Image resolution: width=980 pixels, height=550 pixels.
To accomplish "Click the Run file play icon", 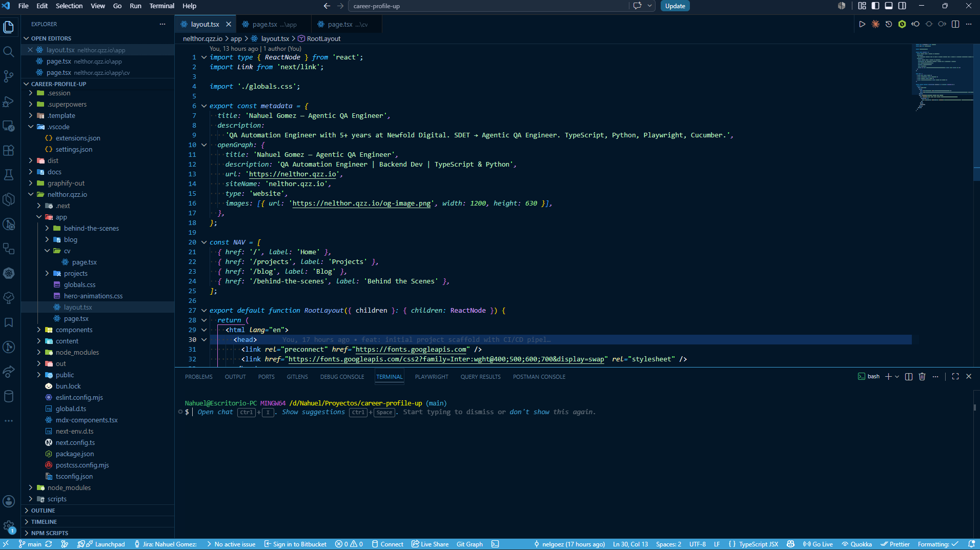I will (862, 24).
